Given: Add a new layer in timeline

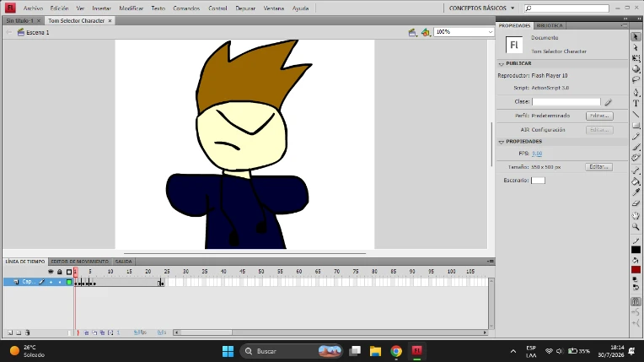Looking at the screenshot, I should [x=10, y=332].
